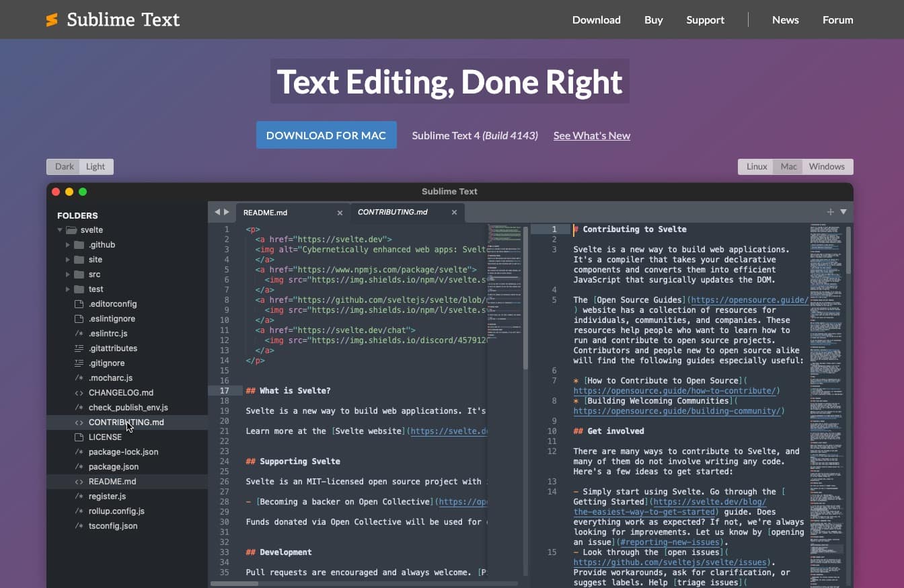
Task: Select the Linux platform option
Action: [x=756, y=166]
